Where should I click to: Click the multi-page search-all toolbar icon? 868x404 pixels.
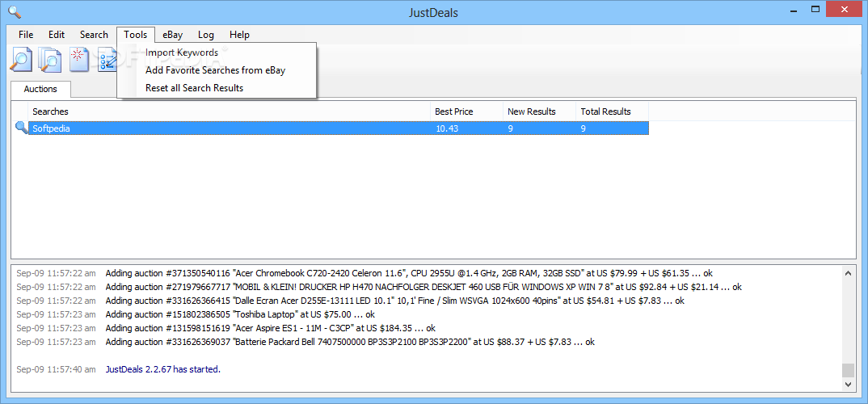tap(49, 60)
